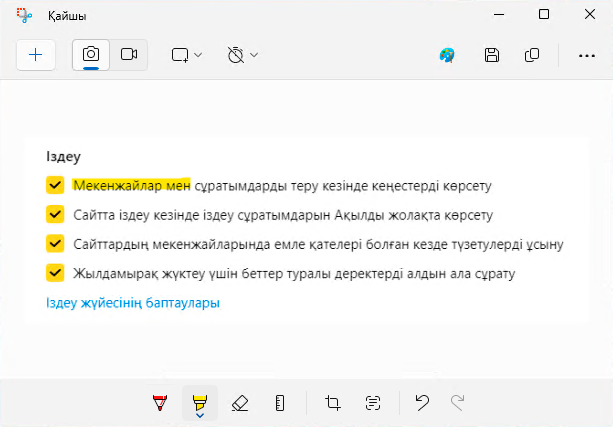
Task: Open the three-dot more options menu
Action: [586, 55]
